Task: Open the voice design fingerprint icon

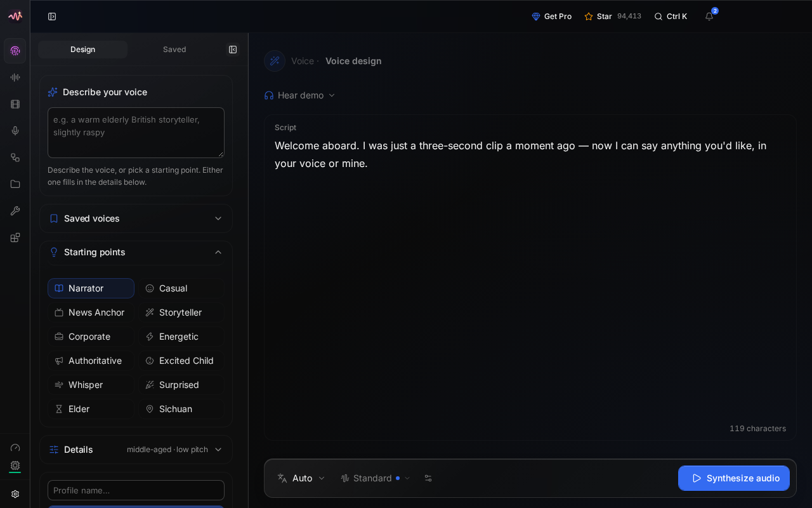Action: (x=15, y=51)
